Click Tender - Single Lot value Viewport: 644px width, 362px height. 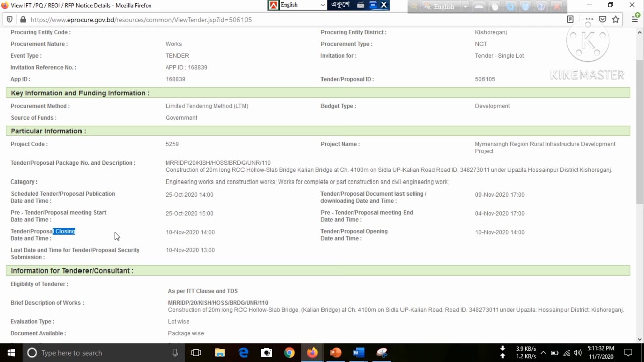coord(500,56)
